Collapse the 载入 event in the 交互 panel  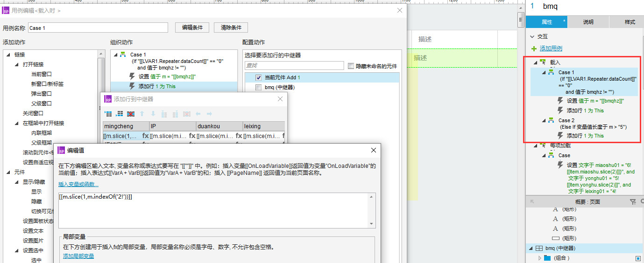pyautogui.click(x=535, y=62)
